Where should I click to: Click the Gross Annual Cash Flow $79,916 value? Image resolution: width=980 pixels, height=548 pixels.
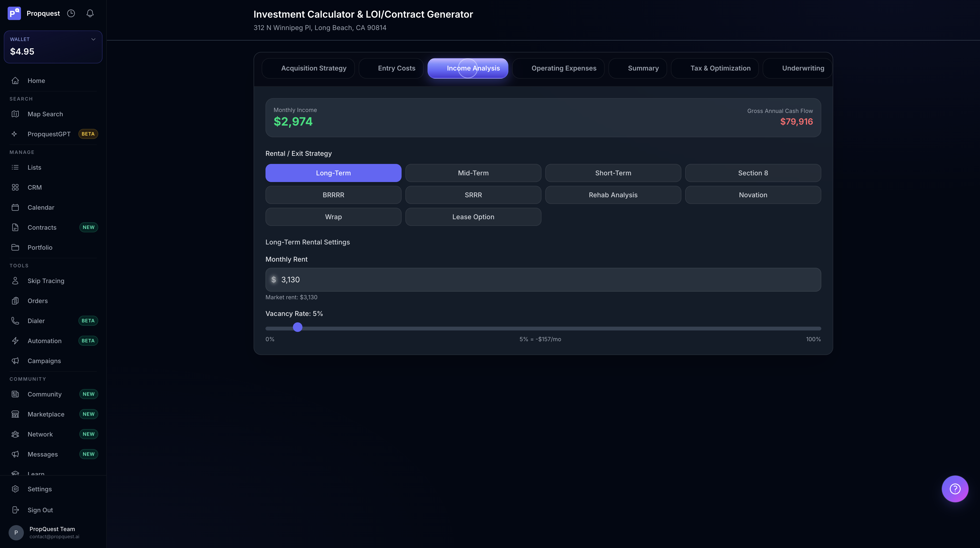[x=797, y=122]
